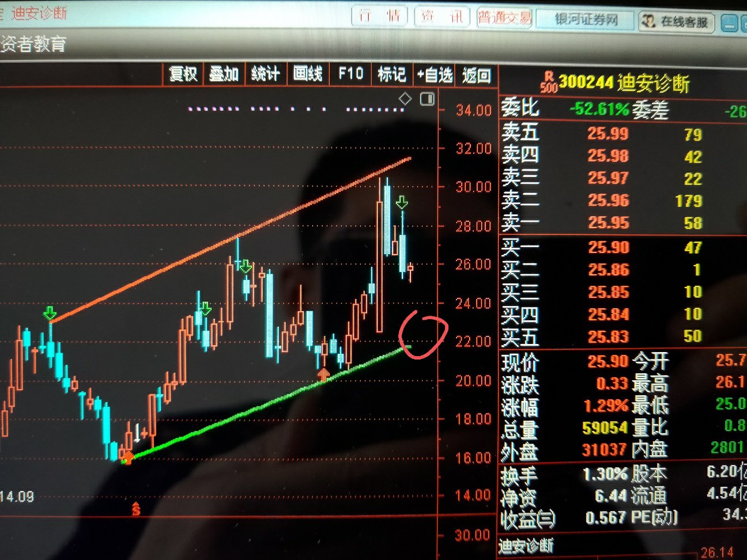Screen dimensions: 747x560
Task: Click the 34.00 price axis label
Action: (474, 109)
